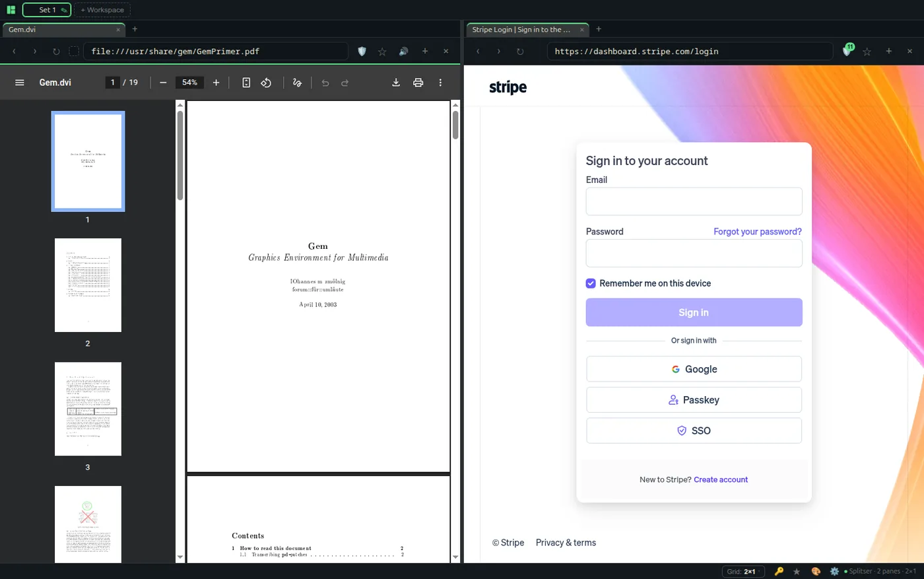Open the PDF viewer more-actions menu
The width and height of the screenshot is (924, 579).
(x=440, y=83)
